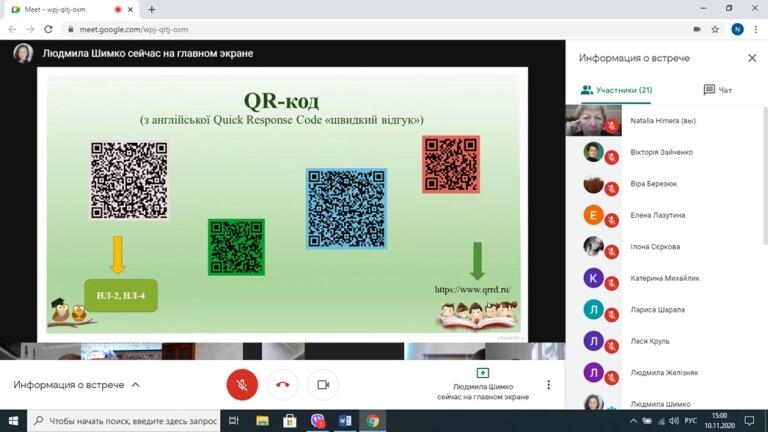This screenshot has height=432, width=768.
Task: Open the three-dot more options menu in Meet
Action: pyautogui.click(x=549, y=384)
